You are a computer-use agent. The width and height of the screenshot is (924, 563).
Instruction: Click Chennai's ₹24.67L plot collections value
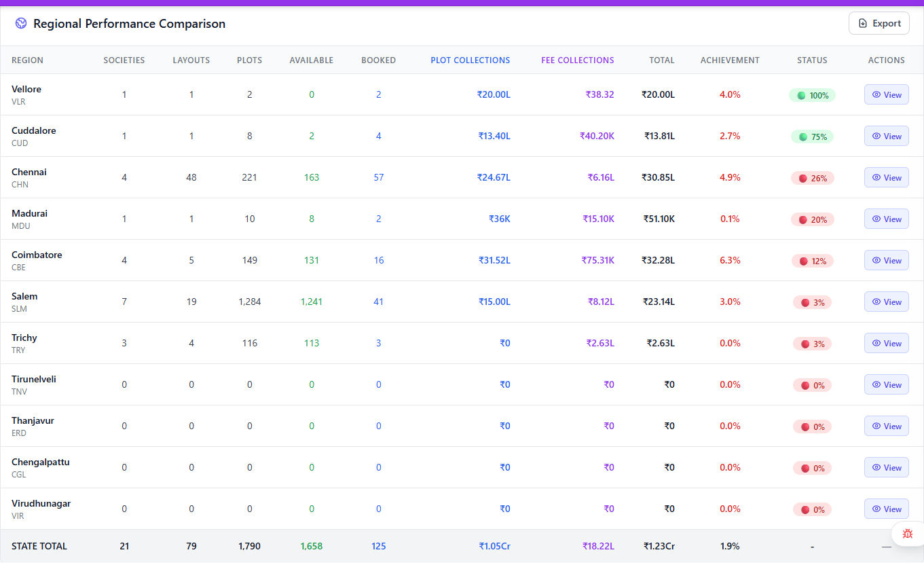click(x=494, y=178)
